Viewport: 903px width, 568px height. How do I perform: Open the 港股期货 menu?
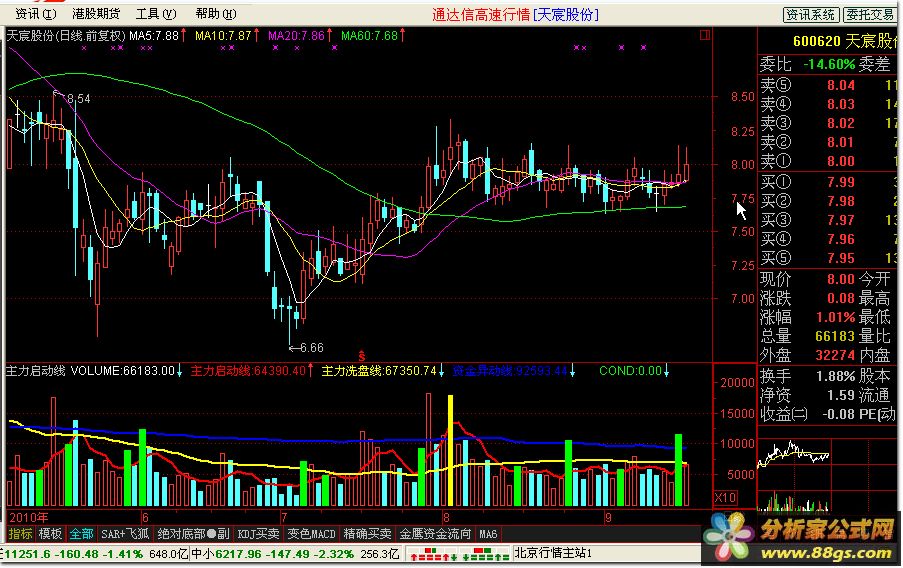[x=96, y=14]
